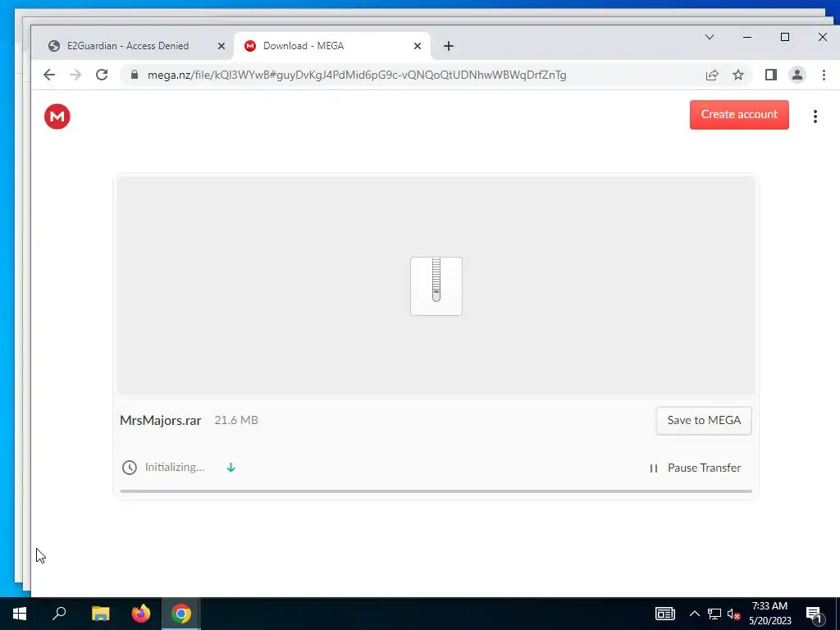Go forward with the forward arrow
This screenshot has height=630, width=840.
pyautogui.click(x=75, y=75)
